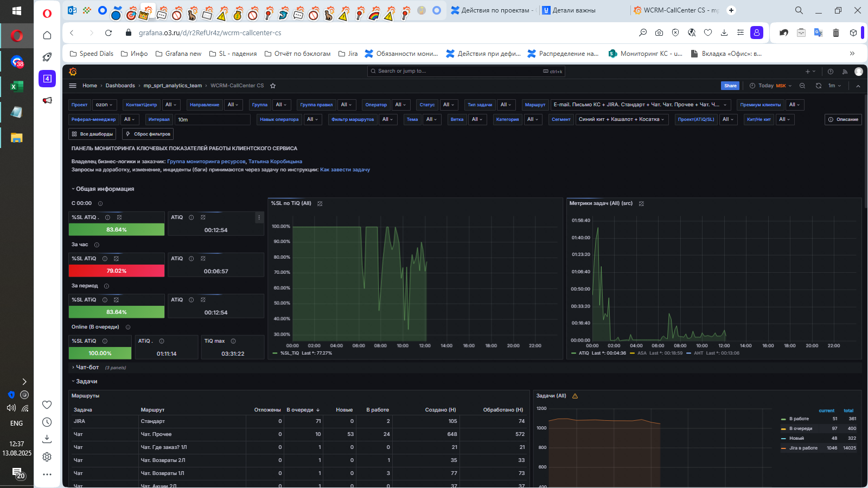Open Opera translate page icon

pos(692,33)
